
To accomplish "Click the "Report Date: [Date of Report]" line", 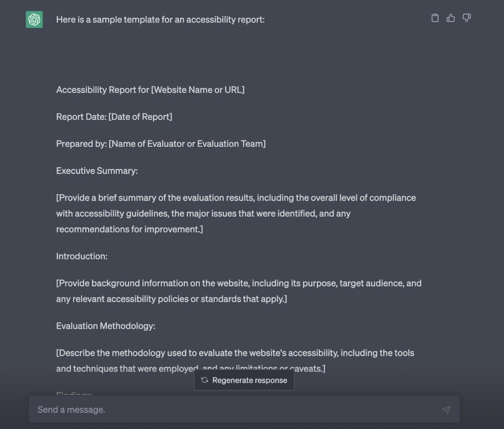I will [x=114, y=116].
